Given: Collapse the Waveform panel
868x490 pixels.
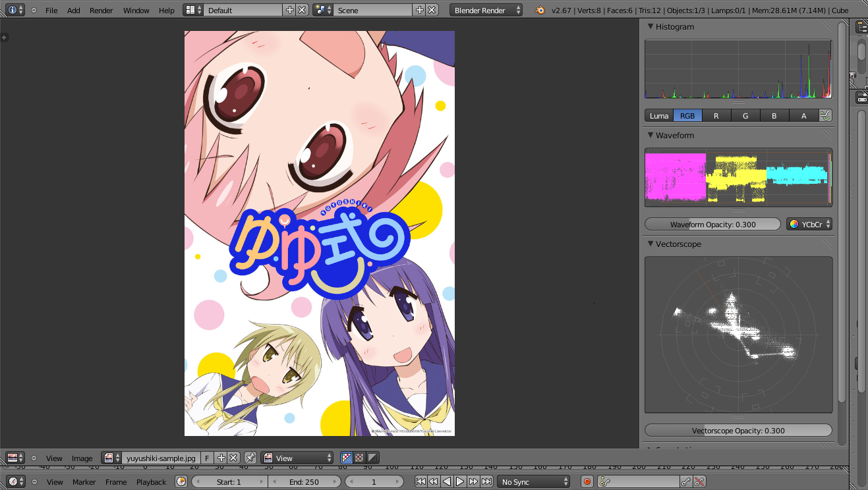Looking at the screenshot, I should click(x=651, y=135).
